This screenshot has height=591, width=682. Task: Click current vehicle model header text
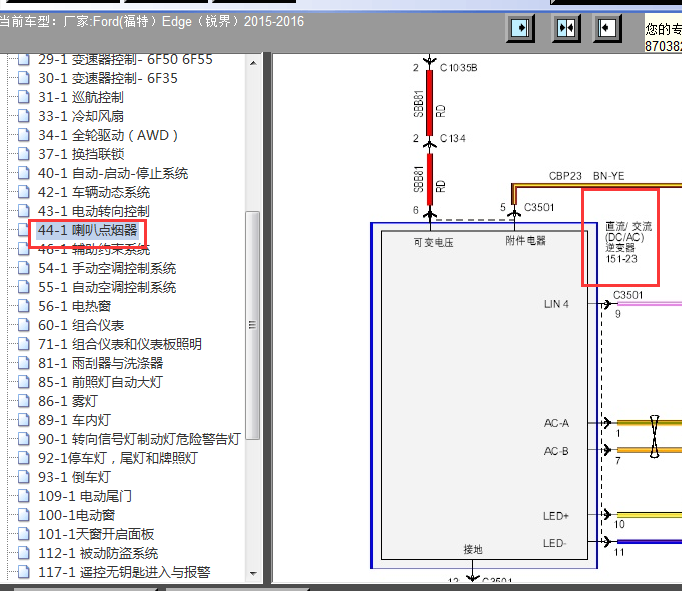click(x=151, y=21)
